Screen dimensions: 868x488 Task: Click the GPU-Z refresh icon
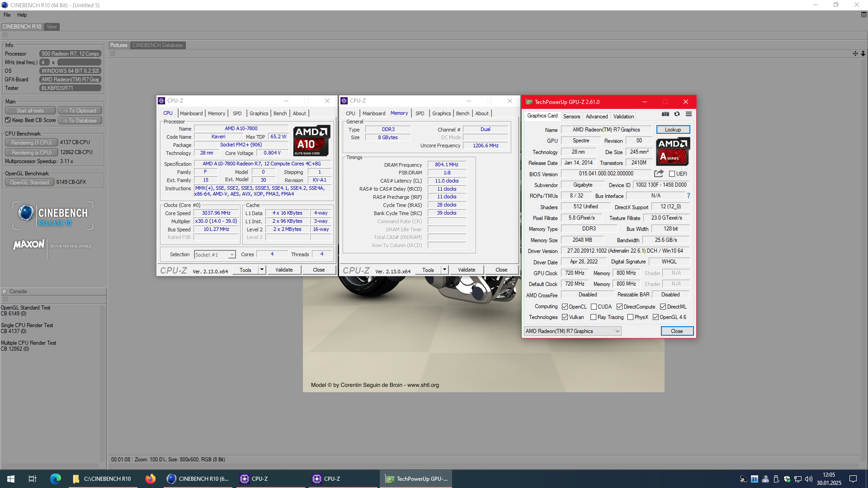677,114
